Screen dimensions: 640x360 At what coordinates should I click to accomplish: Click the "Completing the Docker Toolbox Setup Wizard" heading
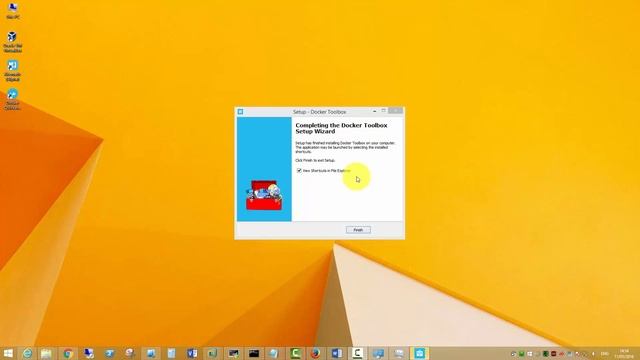coord(341,128)
